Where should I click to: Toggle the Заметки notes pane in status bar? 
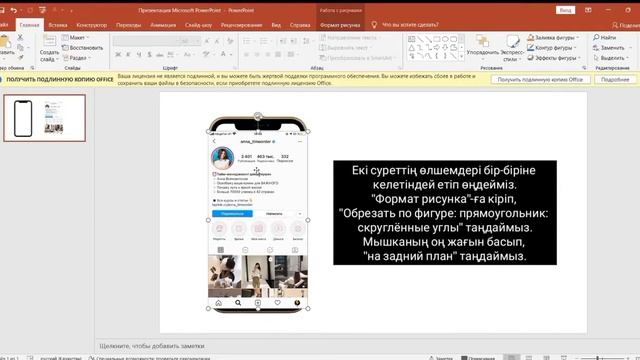[x=440, y=358]
